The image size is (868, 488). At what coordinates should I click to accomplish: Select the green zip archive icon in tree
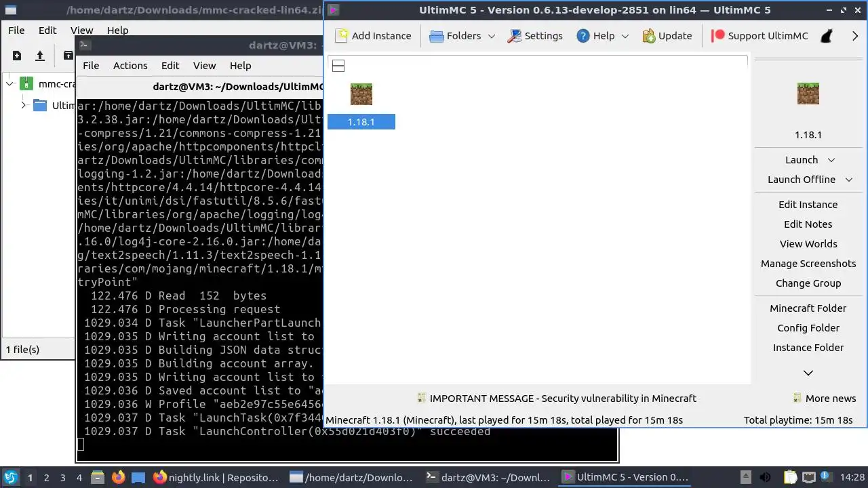coord(26,84)
